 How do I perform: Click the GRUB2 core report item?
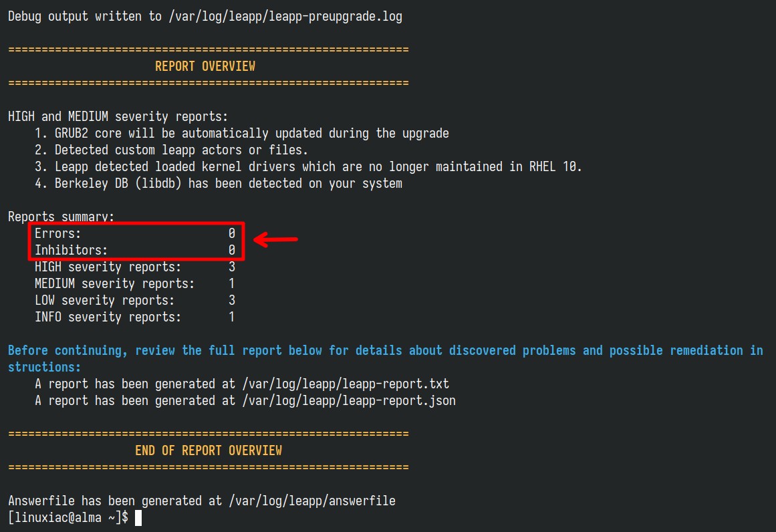[x=241, y=134]
